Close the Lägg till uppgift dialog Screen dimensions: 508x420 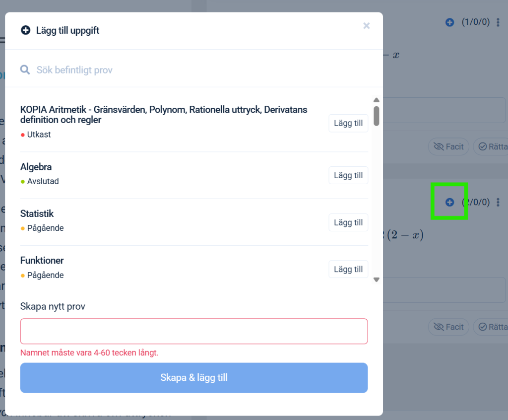click(x=367, y=26)
